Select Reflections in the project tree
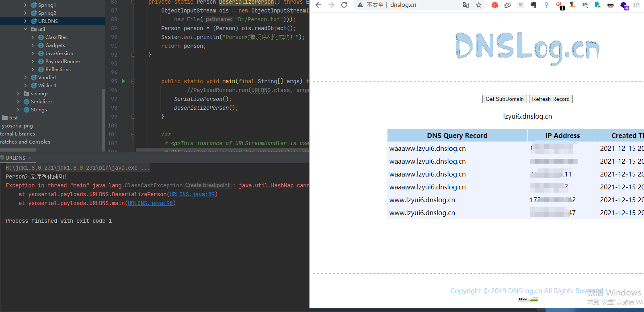 coord(58,70)
